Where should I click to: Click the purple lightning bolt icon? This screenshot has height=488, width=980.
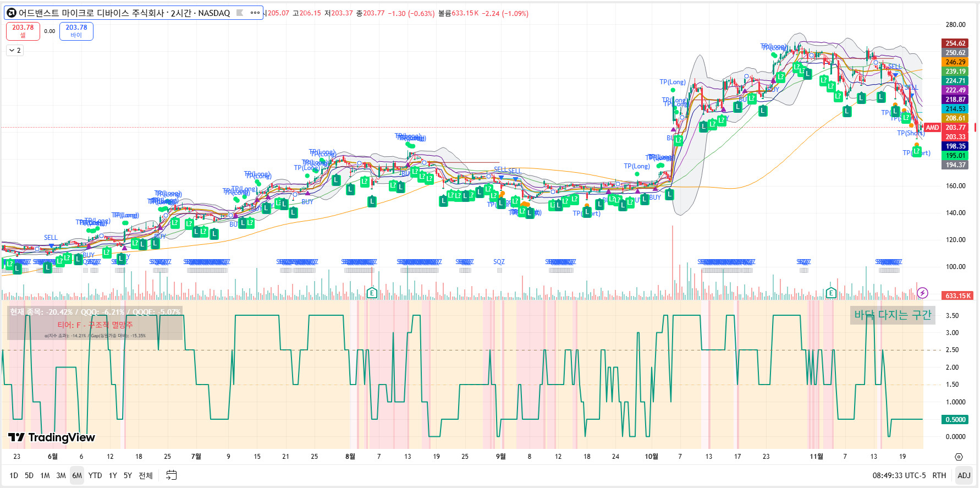[x=922, y=293]
